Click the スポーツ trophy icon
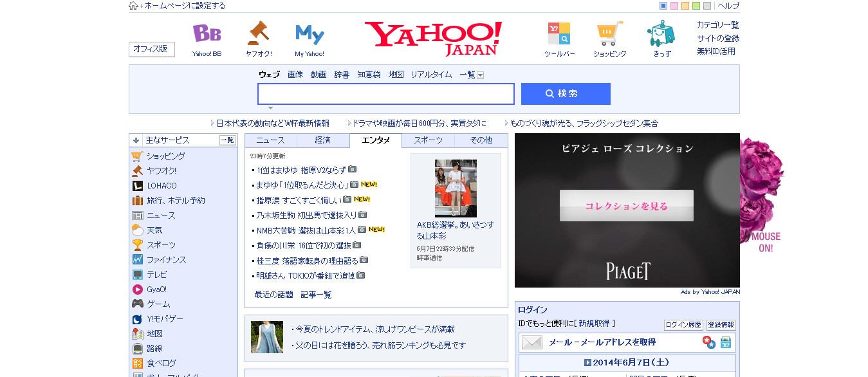Screen dimensions: 868x377 pyautogui.click(x=137, y=245)
